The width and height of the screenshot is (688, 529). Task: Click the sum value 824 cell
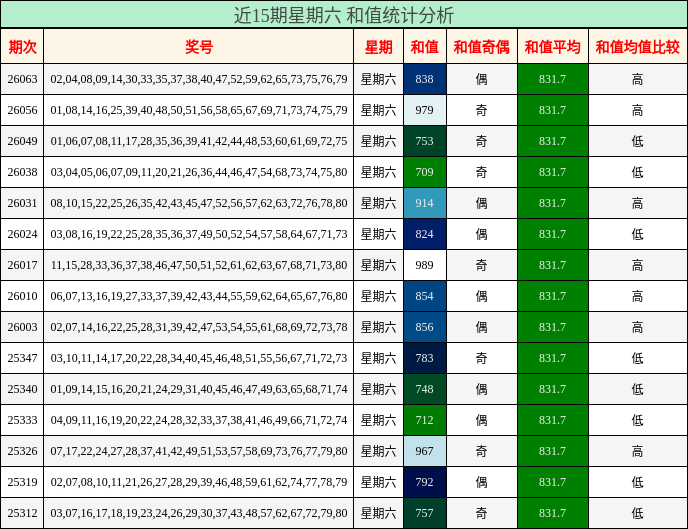tap(425, 234)
